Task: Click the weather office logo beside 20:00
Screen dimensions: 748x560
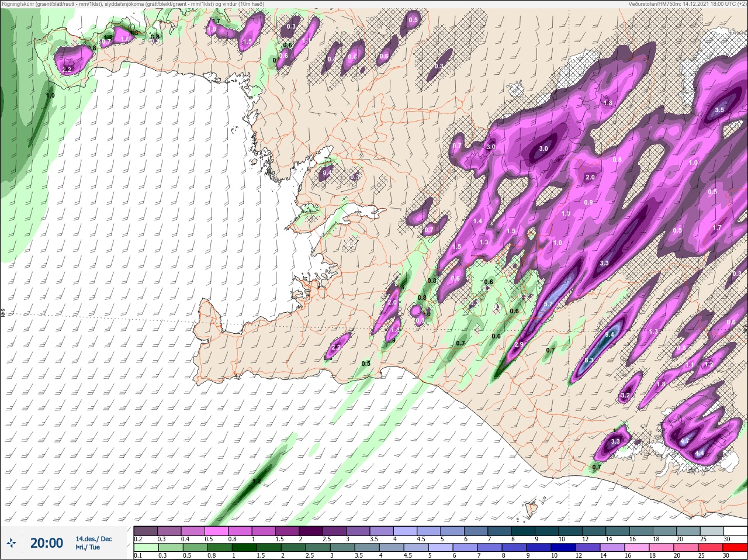Action: coord(12,543)
